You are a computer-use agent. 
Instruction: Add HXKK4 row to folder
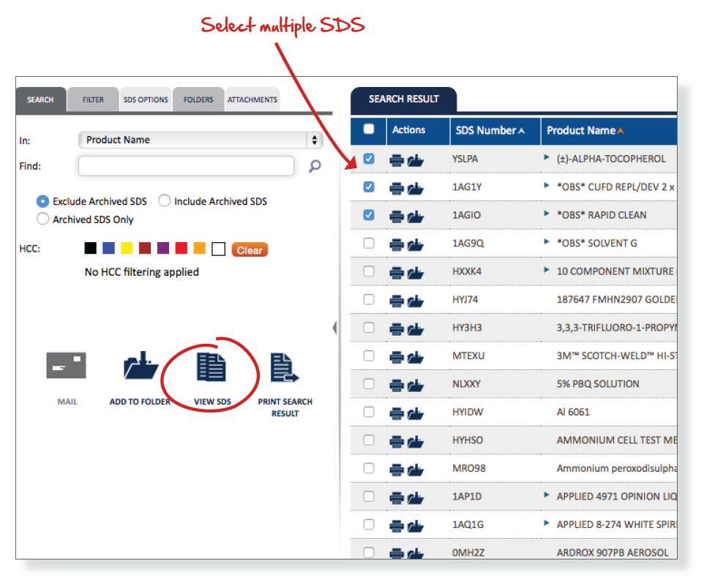[x=416, y=273]
